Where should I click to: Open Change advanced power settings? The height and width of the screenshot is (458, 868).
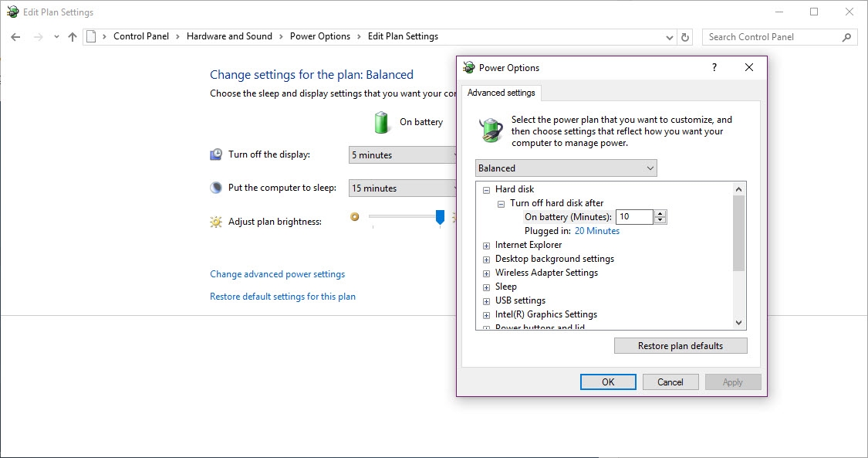coord(277,274)
